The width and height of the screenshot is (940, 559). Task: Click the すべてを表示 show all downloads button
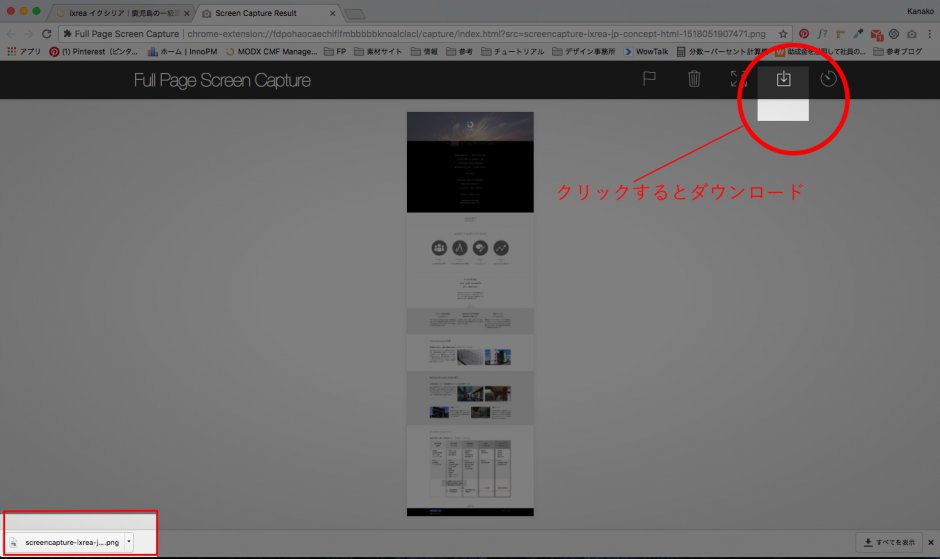[888, 542]
